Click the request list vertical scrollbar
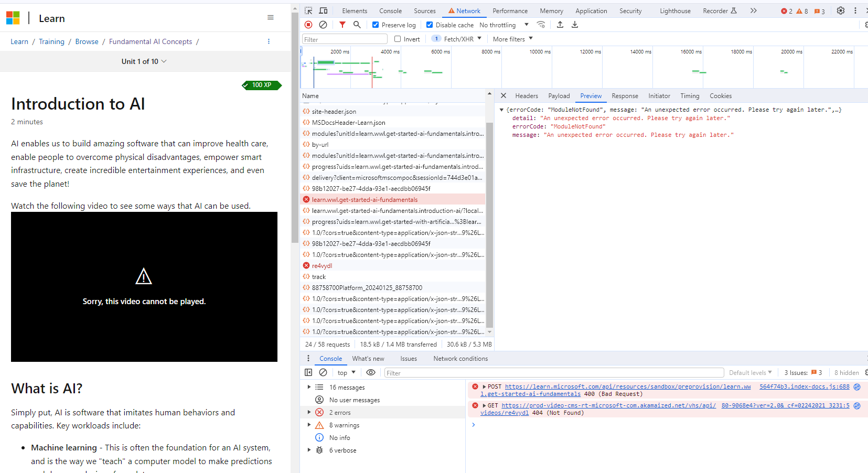 point(489,225)
